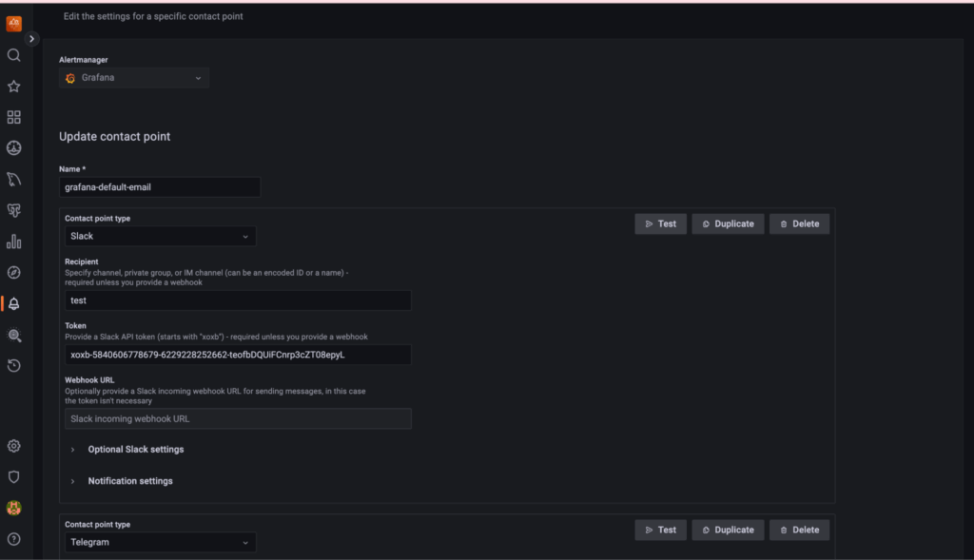Delete the Telegram contact point

[x=799, y=530]
